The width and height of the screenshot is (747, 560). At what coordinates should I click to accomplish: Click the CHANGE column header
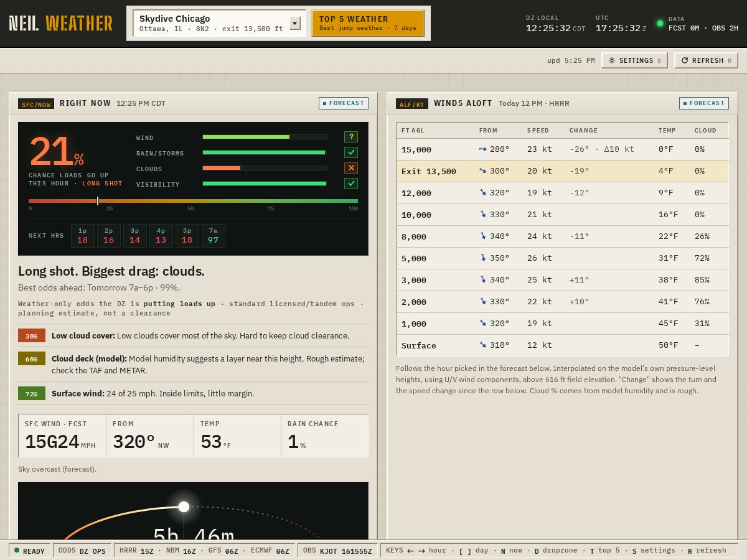(583, 131)
